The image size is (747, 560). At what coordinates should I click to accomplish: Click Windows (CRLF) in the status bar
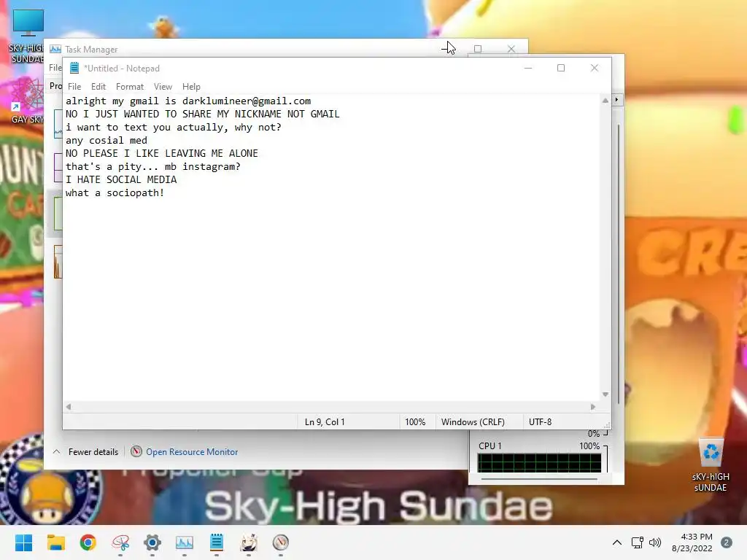473,422
